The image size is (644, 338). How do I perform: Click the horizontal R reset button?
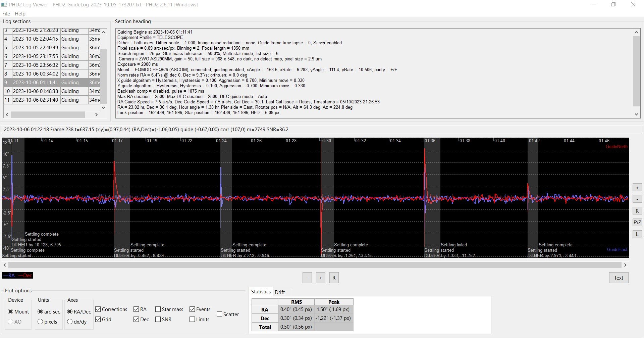(x=334, y=278)
